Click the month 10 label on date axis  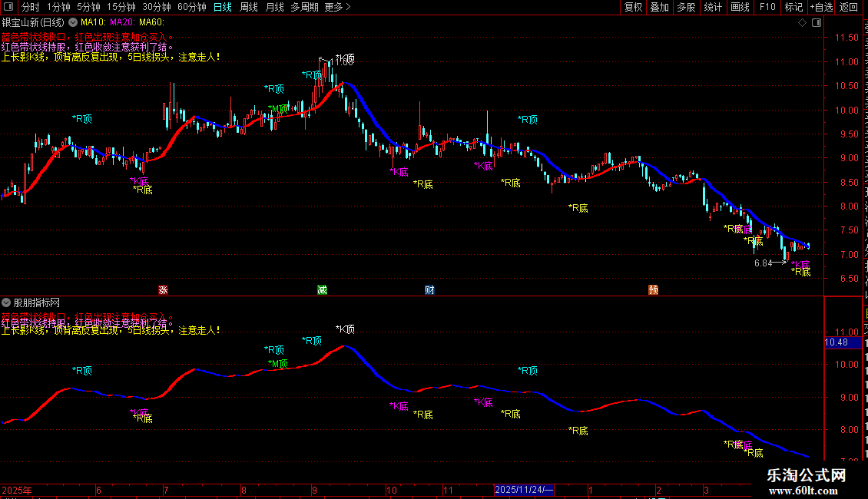pos(392,490)
